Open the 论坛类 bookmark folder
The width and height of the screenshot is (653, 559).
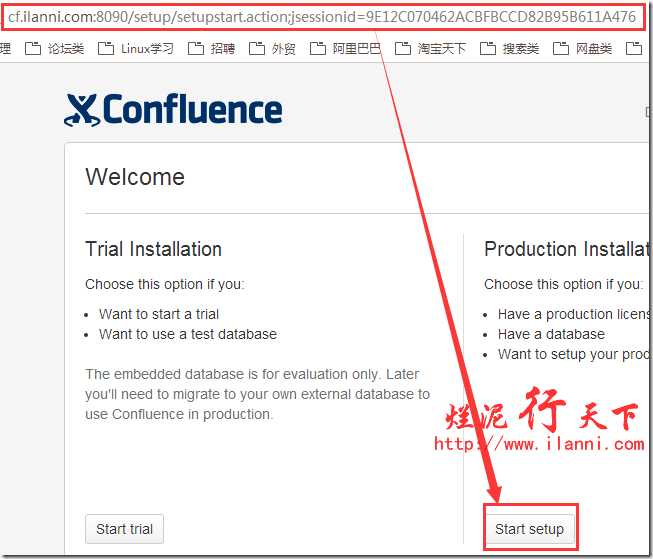(x=55, y=49)
